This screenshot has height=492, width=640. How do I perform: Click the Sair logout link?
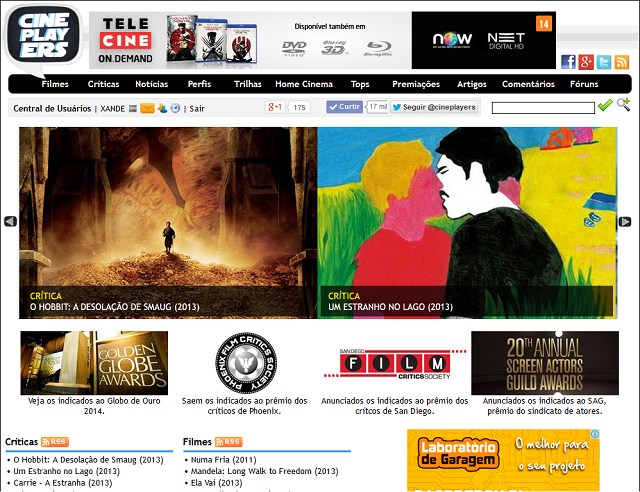(x=197, y=109)
